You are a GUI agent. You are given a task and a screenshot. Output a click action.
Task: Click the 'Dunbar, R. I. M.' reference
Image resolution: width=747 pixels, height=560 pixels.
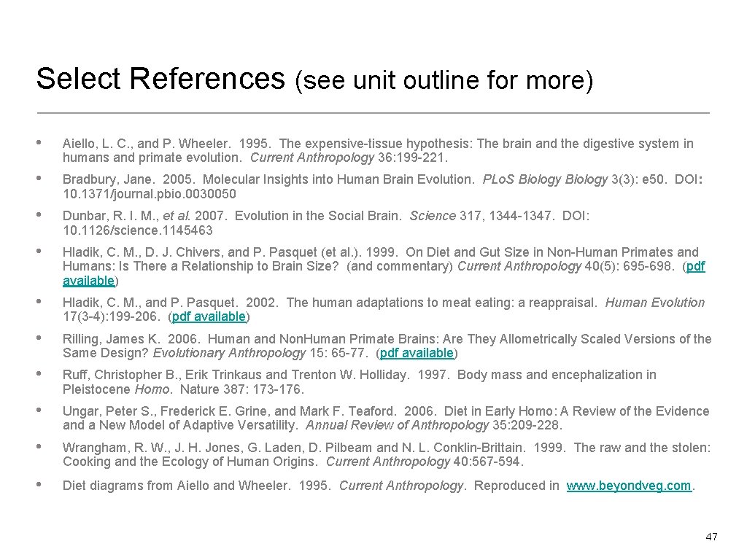click(x=326, y=223)
